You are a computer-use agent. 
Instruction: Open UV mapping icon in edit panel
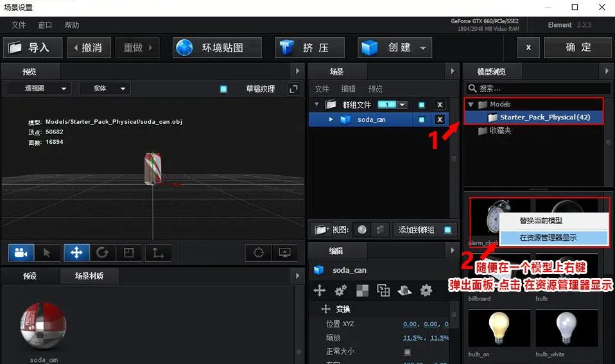point(383,291)
